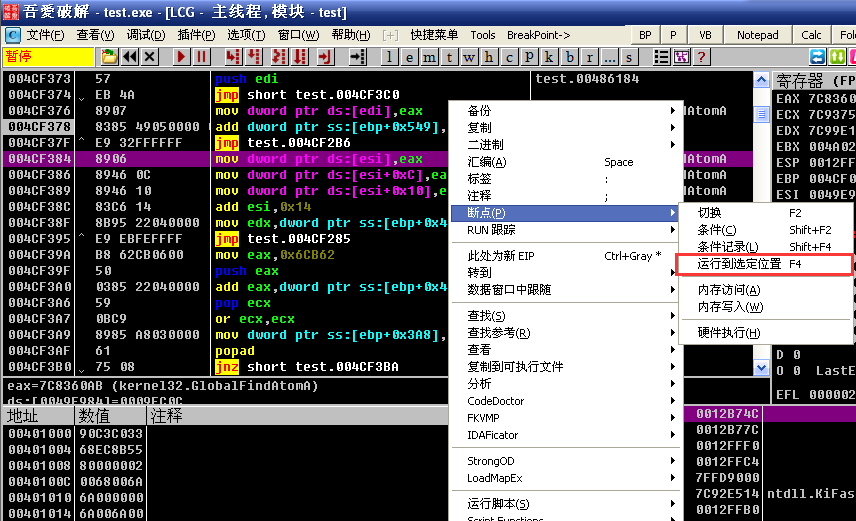The width and height of the screenshot is (856, 521).
Task: Open the 快捷菜单 menu
Action: coord(434,35)
